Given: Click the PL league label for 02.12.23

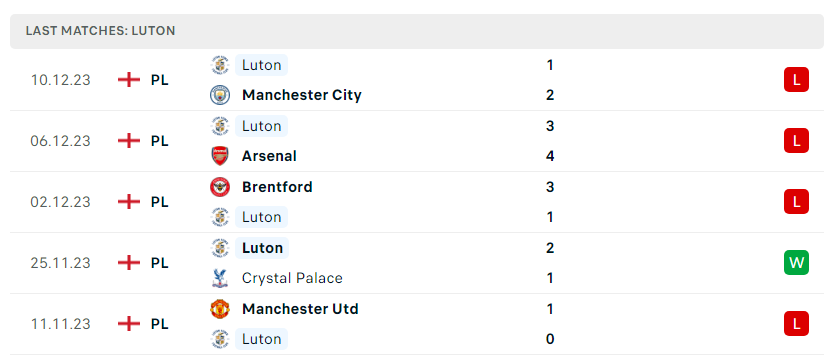Looking at the screenshot, I should (x=160, y=202).
